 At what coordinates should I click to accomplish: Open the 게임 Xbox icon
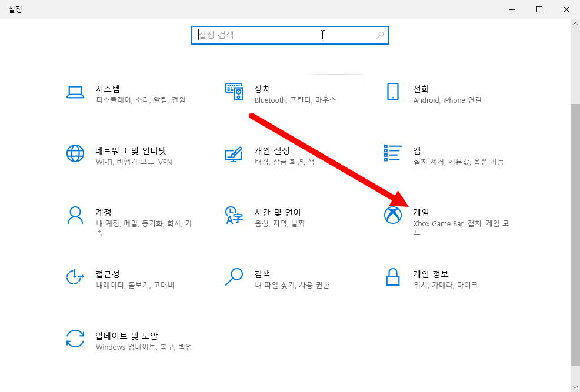click(x=393, y=215)
